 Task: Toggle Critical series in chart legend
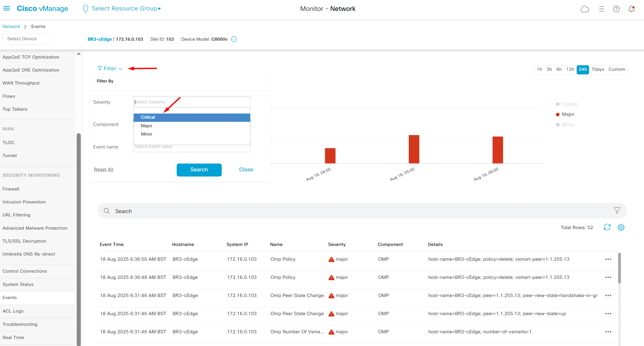point(569,104)
